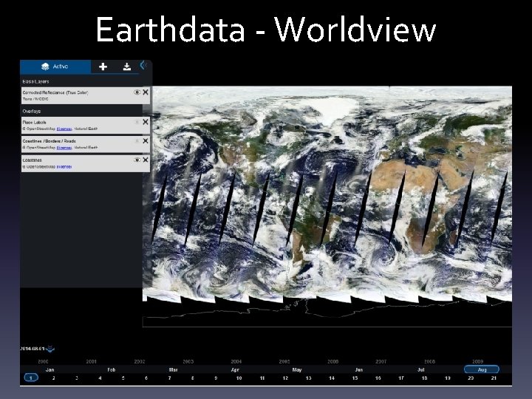Select Jun in the month row

[x=359, y=370]
